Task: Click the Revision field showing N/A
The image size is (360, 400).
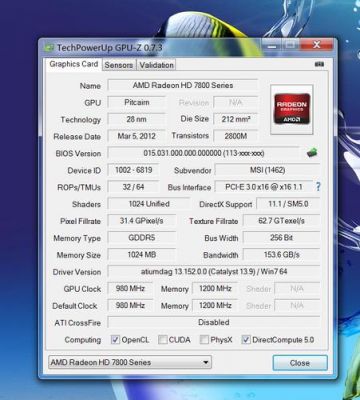Action: (x=236, y=102)
